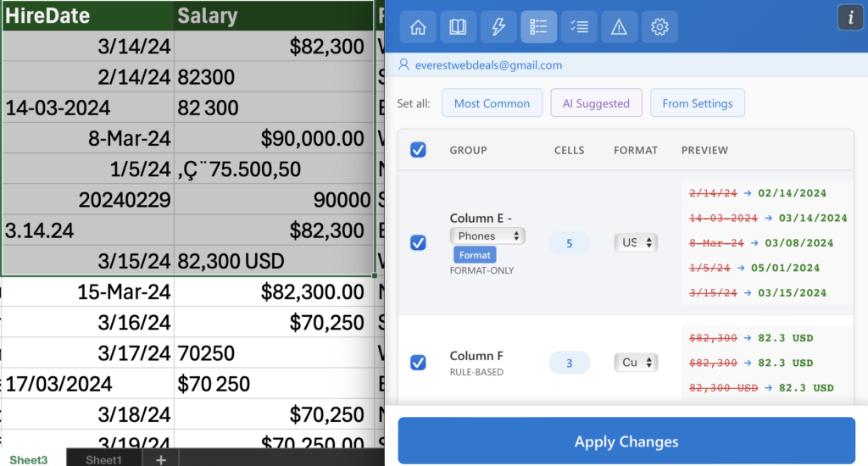The width and height of the screenshot is (868, 466).
Task: Expand the Column F format dropdown
Action: pos(636,363)
